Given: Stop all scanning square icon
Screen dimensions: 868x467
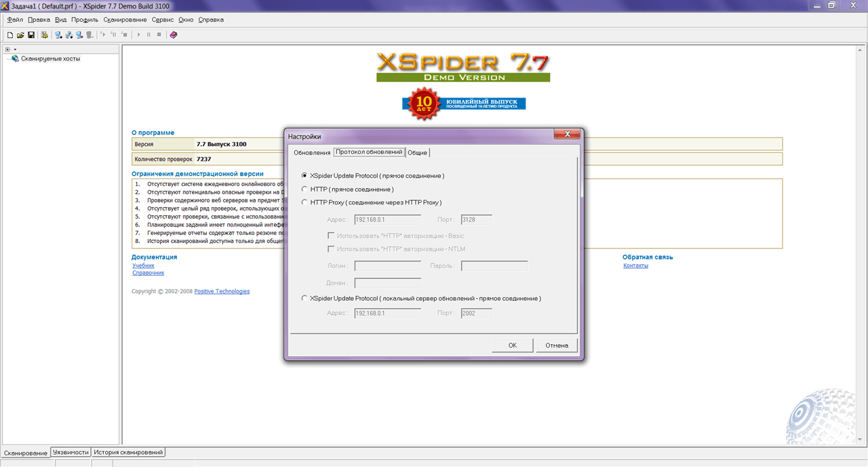Looking at the screenshot, I should point(159,35).
